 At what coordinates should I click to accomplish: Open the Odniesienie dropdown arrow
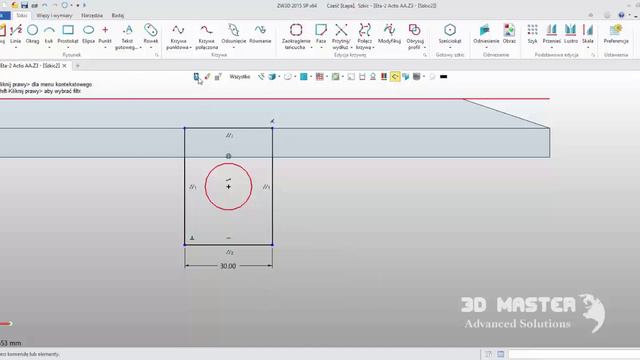486,47
